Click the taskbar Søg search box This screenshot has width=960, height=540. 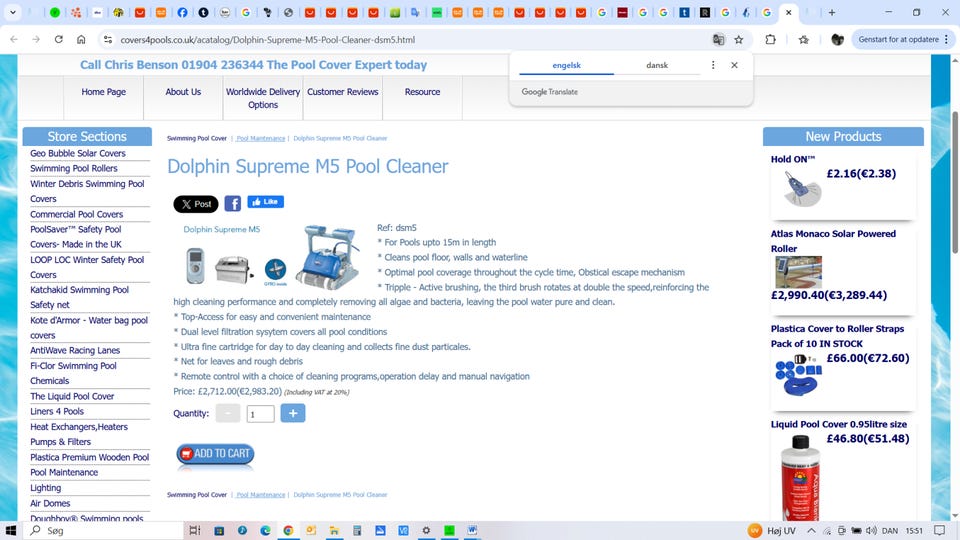104,530
